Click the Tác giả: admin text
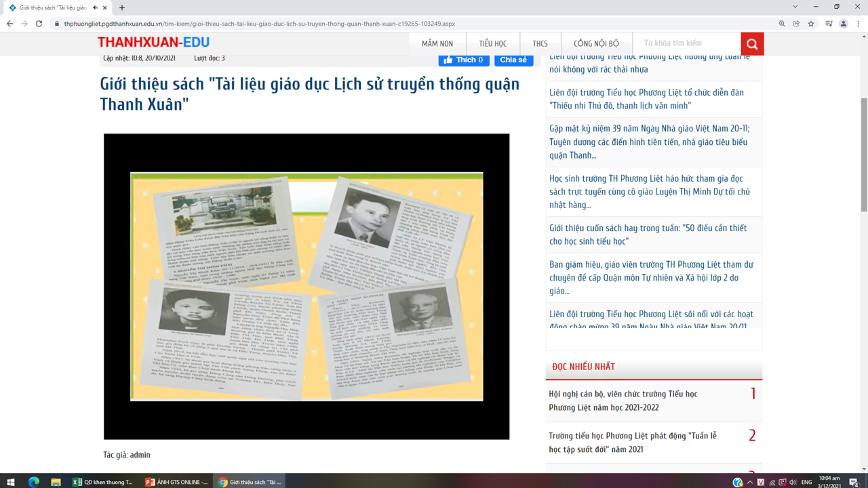Viewport: 868px width, 488px height. point(127,455)
